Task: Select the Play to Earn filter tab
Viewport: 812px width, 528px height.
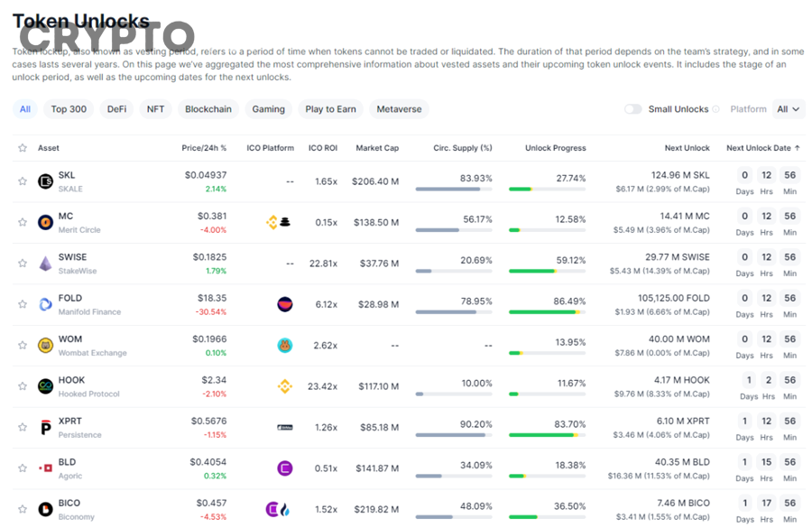Action: click(x=330, y=109)
